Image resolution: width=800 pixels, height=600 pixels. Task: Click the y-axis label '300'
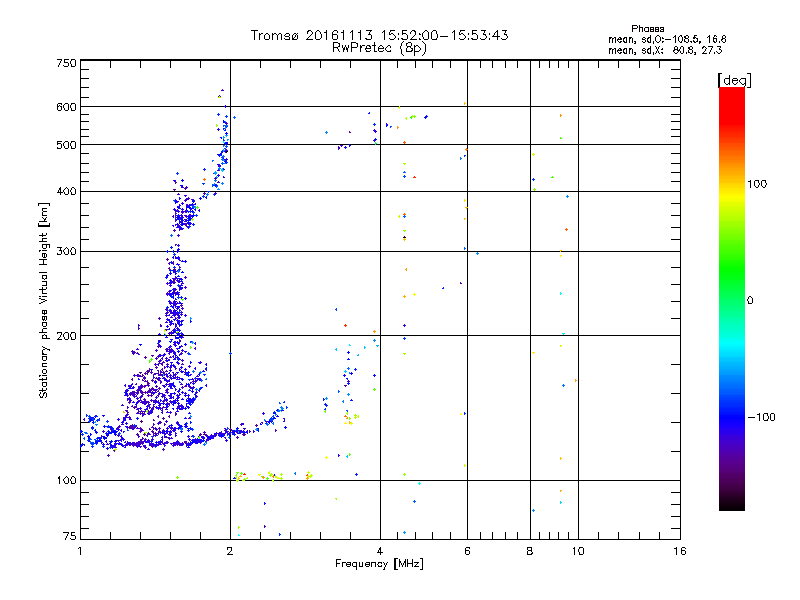[x=66, y=252]
